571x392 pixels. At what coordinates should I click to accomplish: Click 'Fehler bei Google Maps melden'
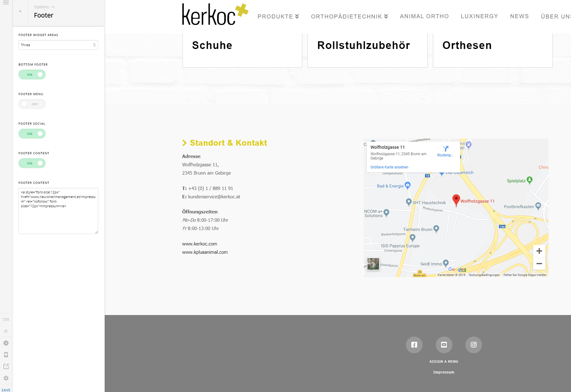(525, 275)
